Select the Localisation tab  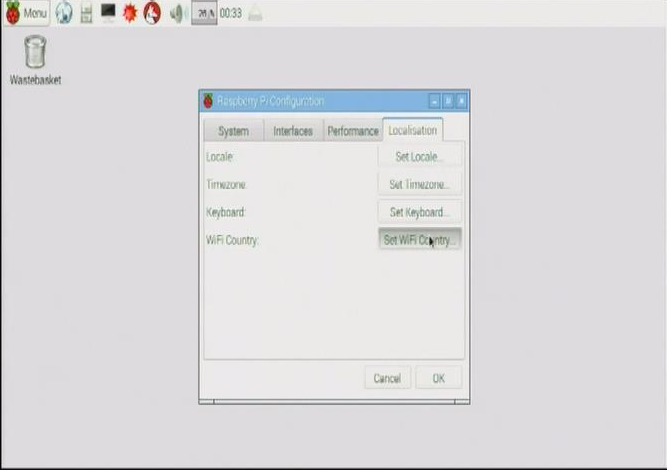[413, 130]
